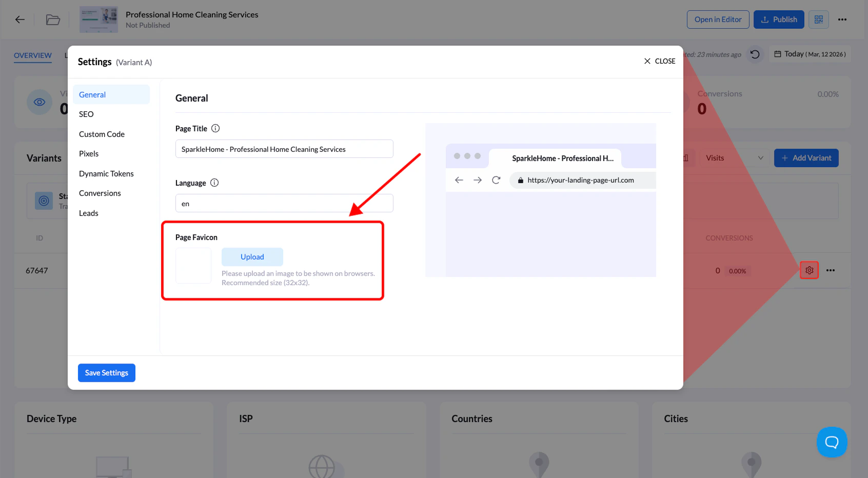868x478 pixels.
Task: Open the Visits metric dropdown
Action: pyautogui.click(x=734, y=158)
